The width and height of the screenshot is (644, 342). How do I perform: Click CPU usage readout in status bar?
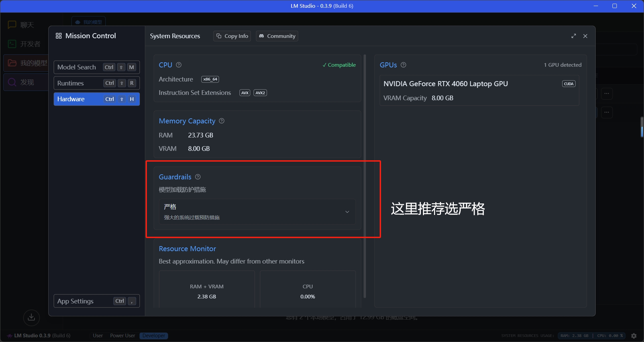click(610, 336)
